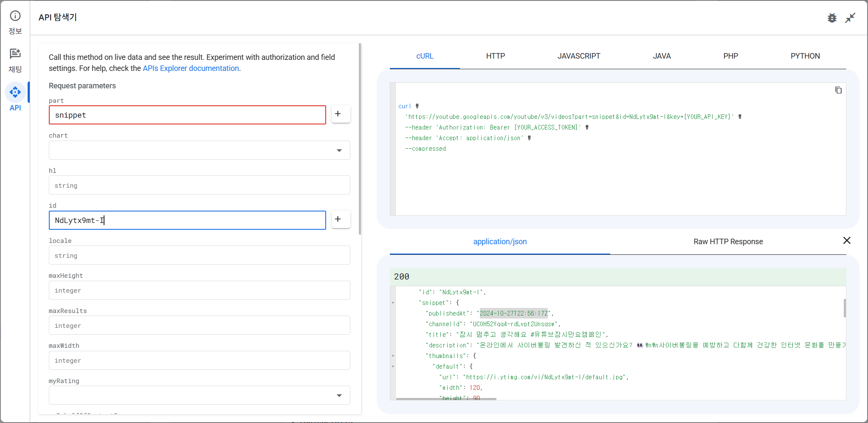Collapse the API explorer fullscreen view

click(x=850, y=18)
